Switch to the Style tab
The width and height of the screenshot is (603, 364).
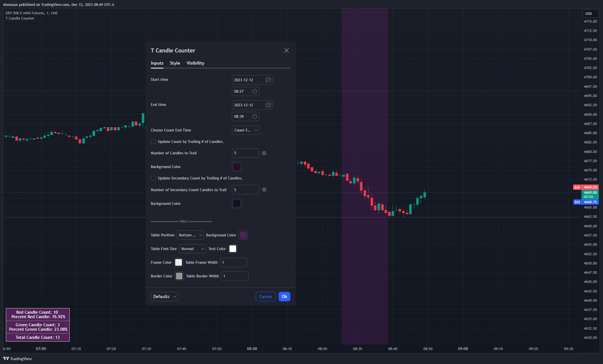click(x=175, y=63)
